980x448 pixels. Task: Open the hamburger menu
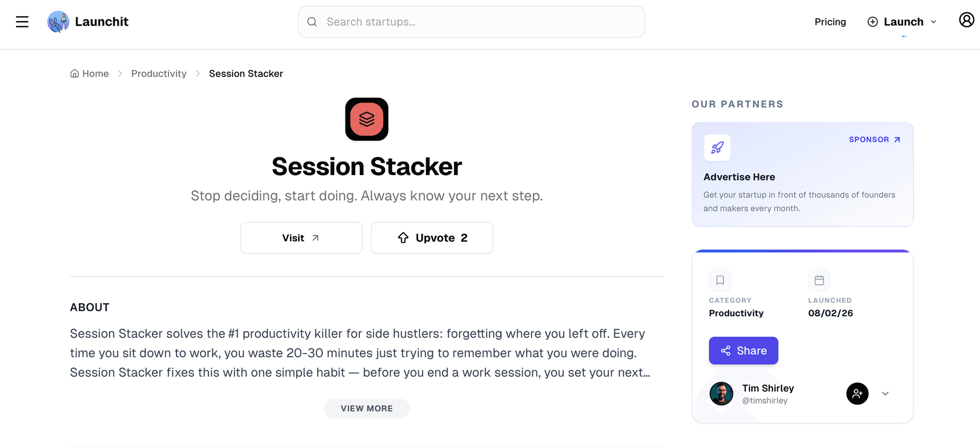[x=22, y=22]
